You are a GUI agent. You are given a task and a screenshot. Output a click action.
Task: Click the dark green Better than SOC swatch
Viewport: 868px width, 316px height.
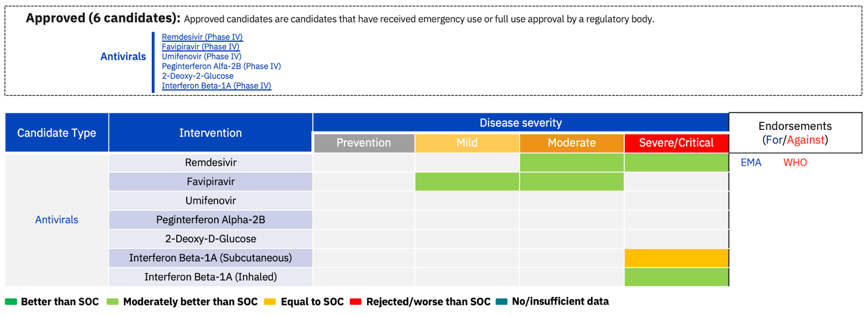[11, 302]
